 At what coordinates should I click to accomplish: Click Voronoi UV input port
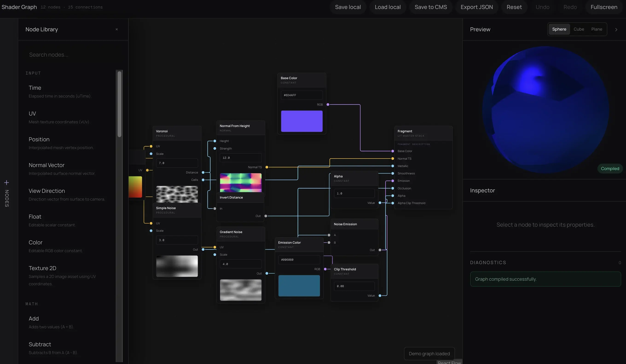[x=151, y=146]
